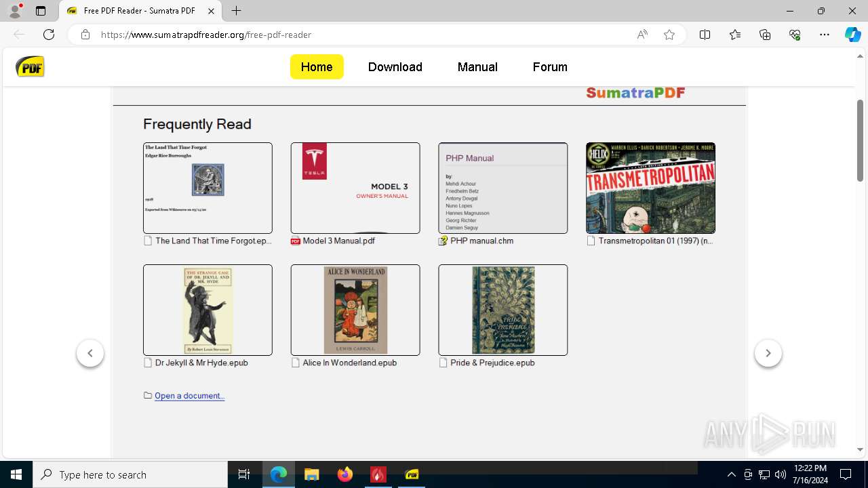Refresh the page

tap(49, 35)
